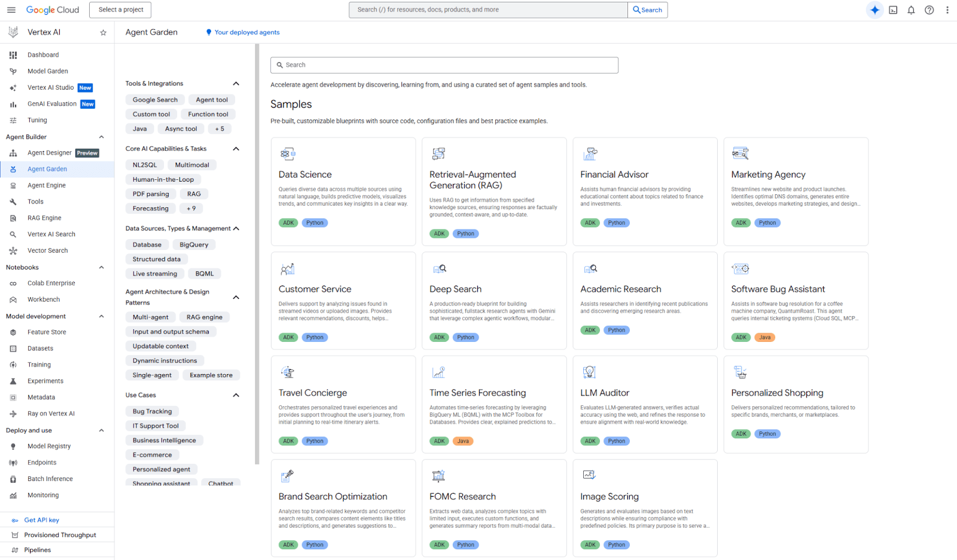The image size is (957, 560).
Task: Click the Monitoring chart icon
Action: pos(13,495)
